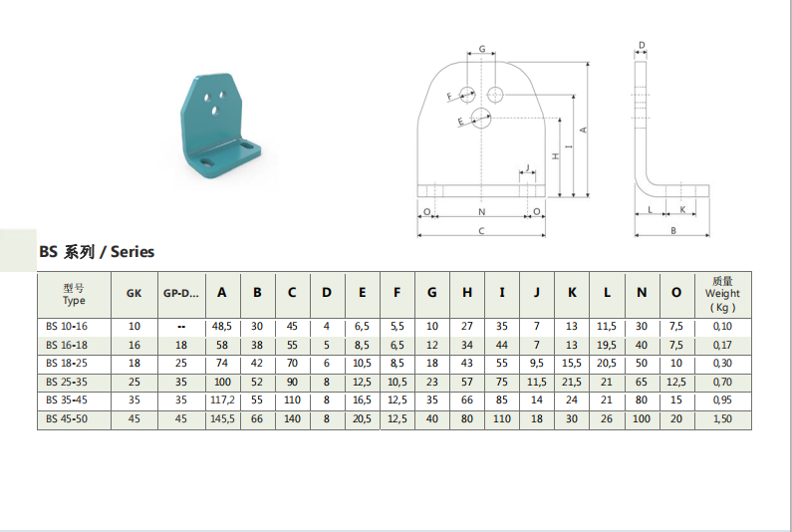Select the BS 35-45 row label
Image resolution: width=792 pixels, height=532 pixels.
67,400
